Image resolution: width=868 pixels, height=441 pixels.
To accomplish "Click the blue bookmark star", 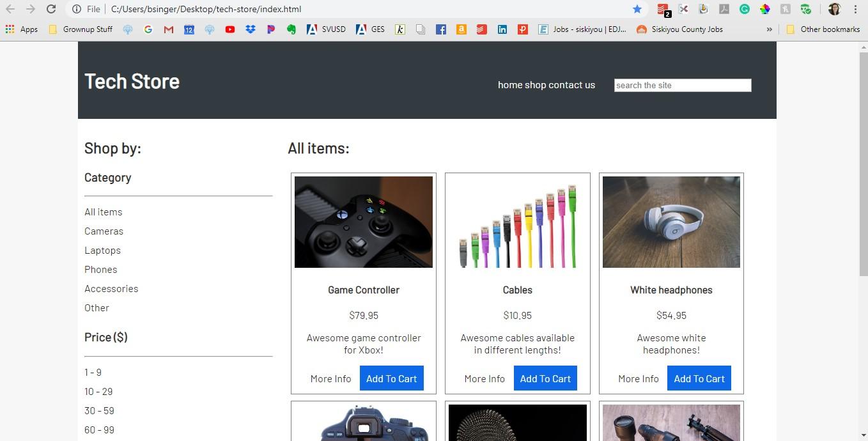I will click(637, 9).
